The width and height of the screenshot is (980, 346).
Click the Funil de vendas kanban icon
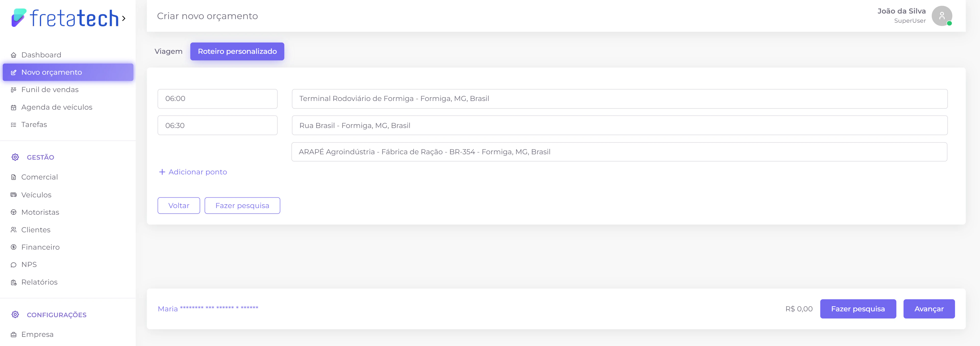[14, 90]
